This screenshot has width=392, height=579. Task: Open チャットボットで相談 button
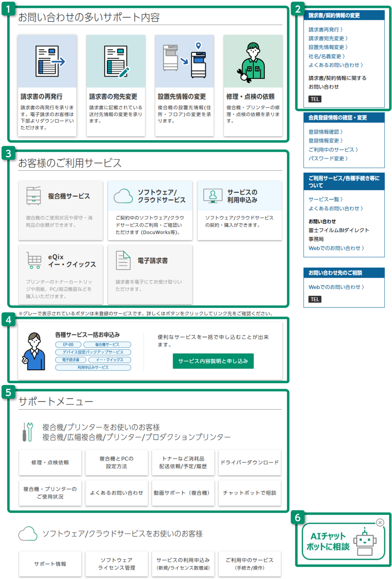point(250,493)
